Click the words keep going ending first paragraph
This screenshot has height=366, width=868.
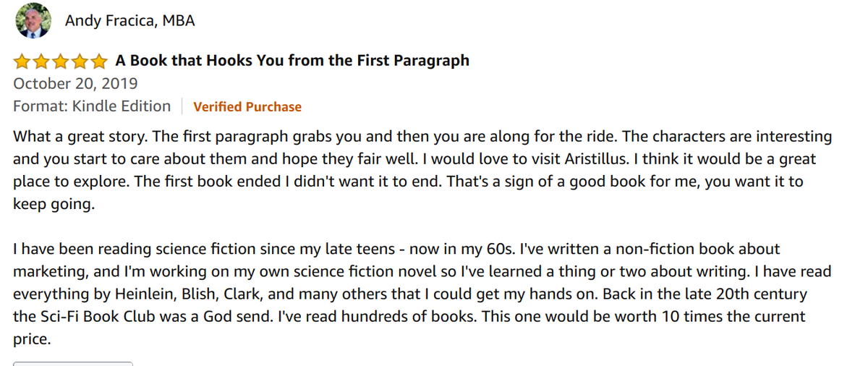point(54,205)
